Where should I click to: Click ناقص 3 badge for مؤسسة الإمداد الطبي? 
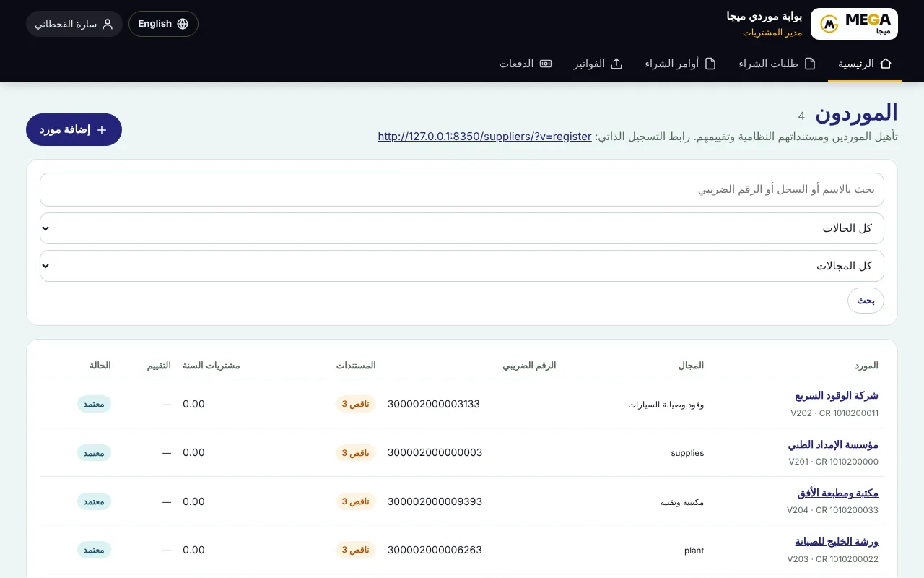(x=355, y=452)
